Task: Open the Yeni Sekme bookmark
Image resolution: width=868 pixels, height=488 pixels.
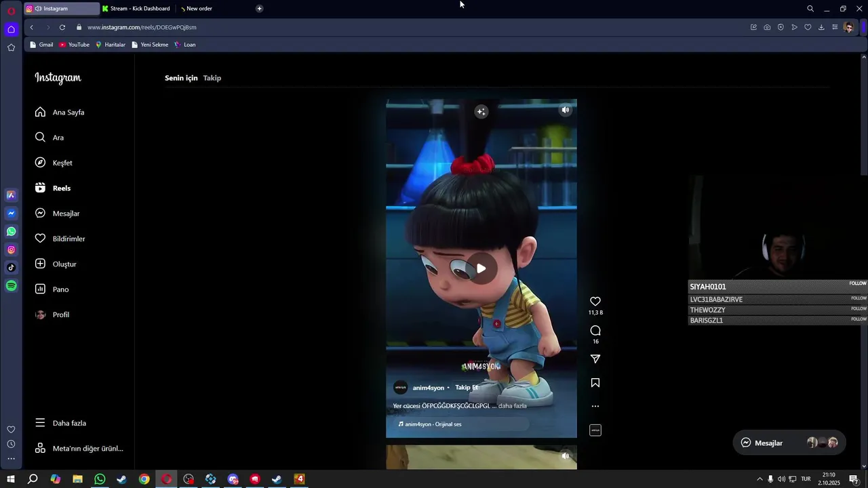Action: [150, 45]
